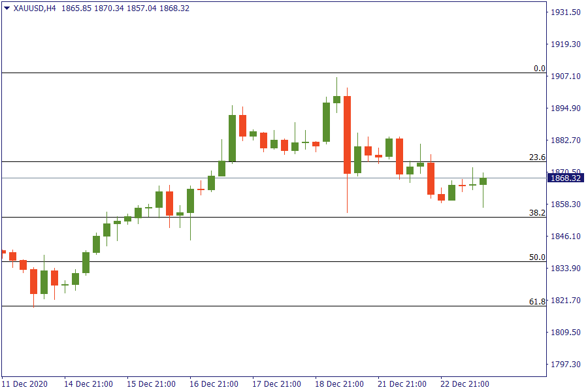The height and width of the screenshot is (392, 588).
Task: Click the highlighted current price tag on axis
Action: click(566, 178)
